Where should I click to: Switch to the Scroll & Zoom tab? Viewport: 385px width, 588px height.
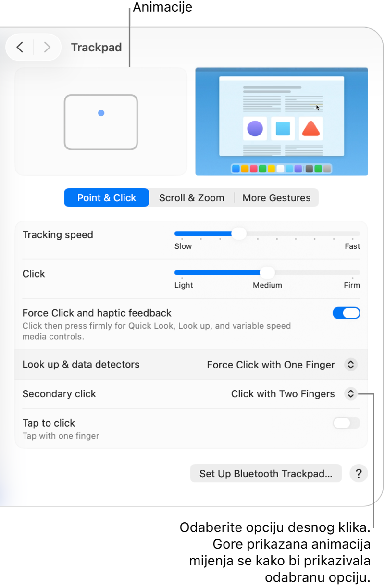coord(191,198)
